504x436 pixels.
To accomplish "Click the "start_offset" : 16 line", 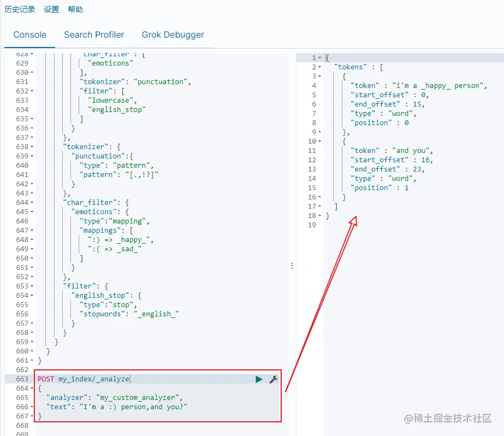I will [392, 160].
